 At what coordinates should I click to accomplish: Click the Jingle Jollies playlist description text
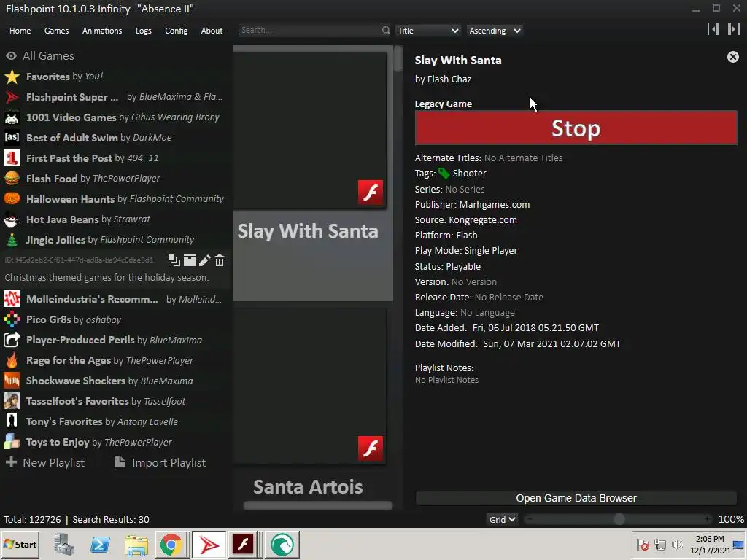pos(107,278)
